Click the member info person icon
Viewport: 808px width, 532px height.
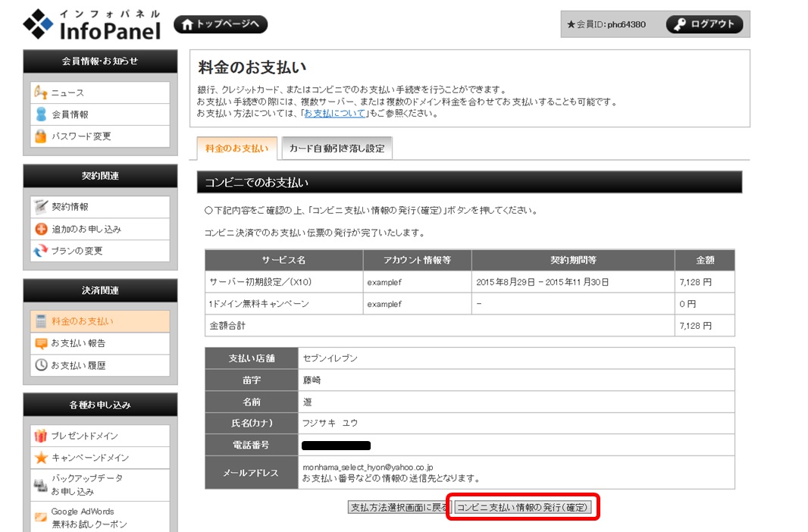click(x=41, y=114)
